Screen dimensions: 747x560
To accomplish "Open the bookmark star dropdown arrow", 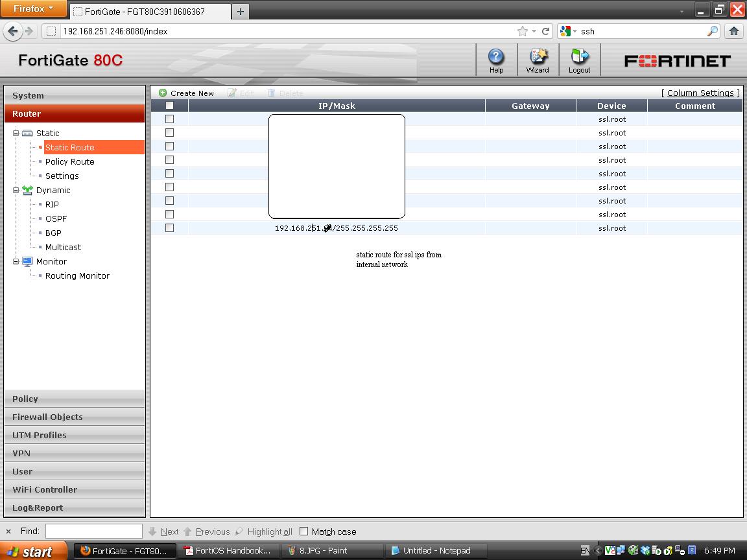I will (534, 31).
